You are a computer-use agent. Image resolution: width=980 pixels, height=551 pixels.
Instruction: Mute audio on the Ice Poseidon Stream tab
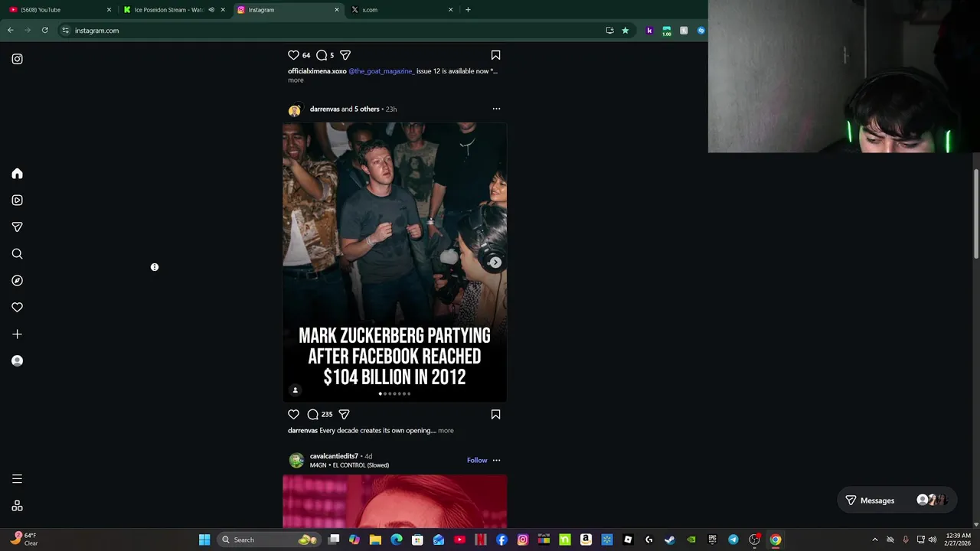pos(211,10)
